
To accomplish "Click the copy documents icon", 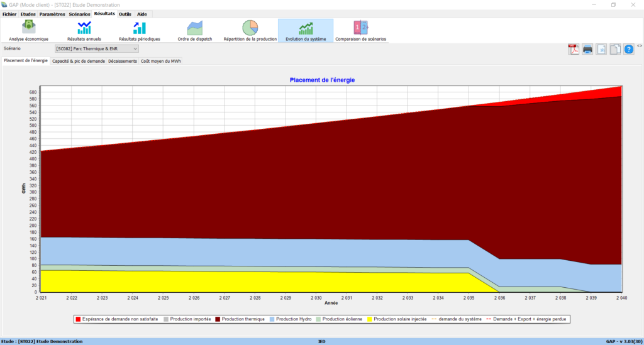I will [615, 50].
